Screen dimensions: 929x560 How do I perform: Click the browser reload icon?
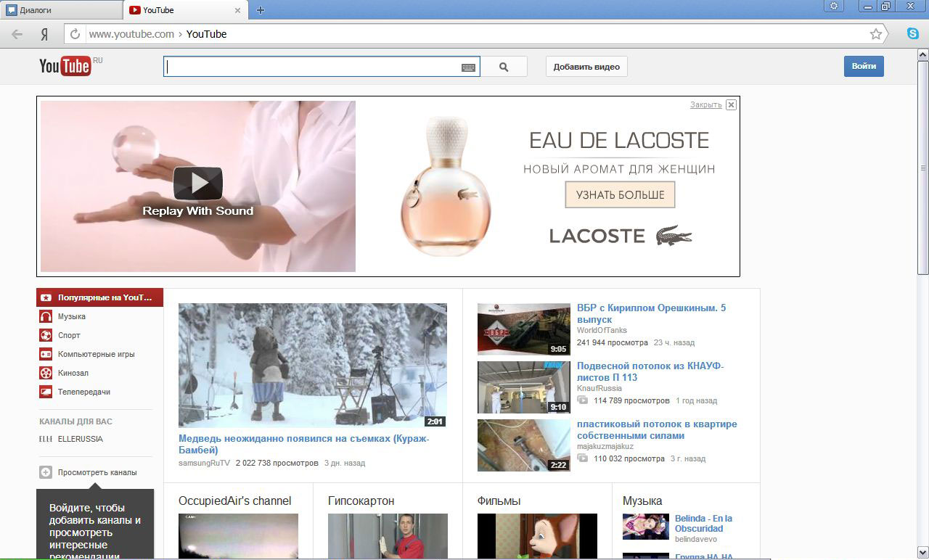pos(75,34)
